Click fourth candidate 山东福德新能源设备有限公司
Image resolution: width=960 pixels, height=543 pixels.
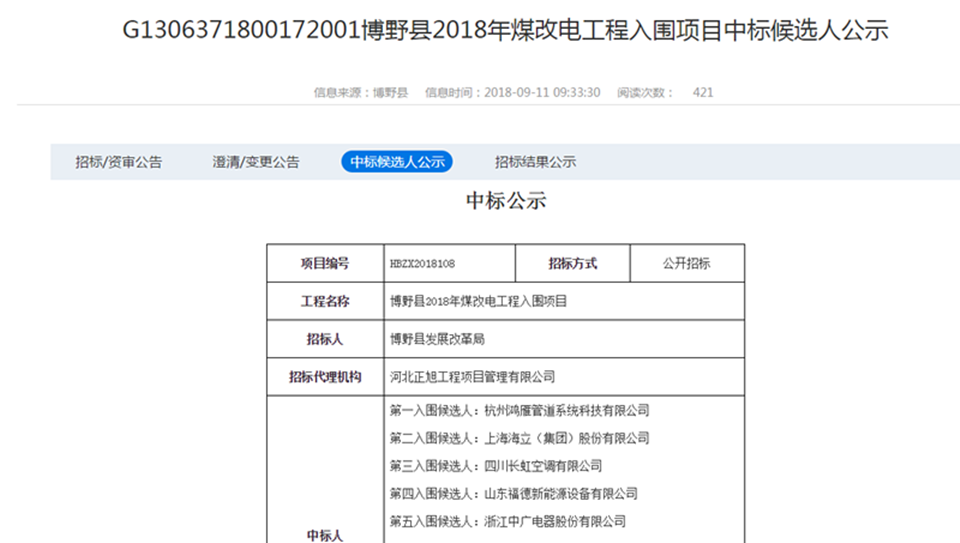point(561,493)
